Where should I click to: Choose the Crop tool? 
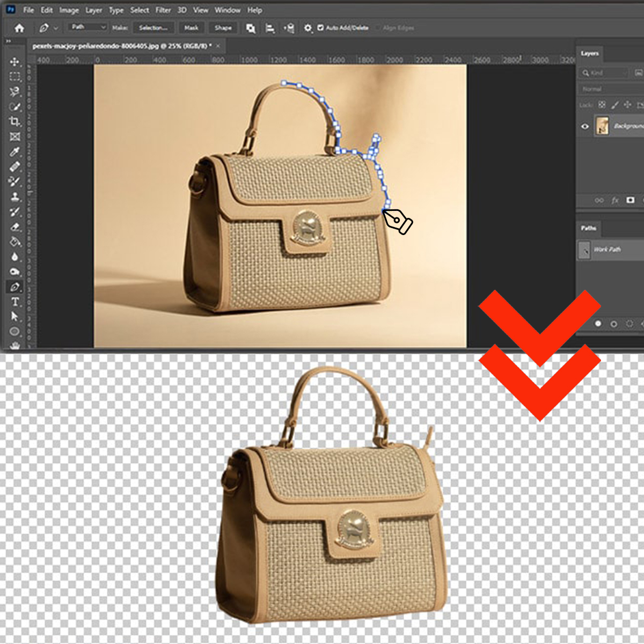[14, 122]
